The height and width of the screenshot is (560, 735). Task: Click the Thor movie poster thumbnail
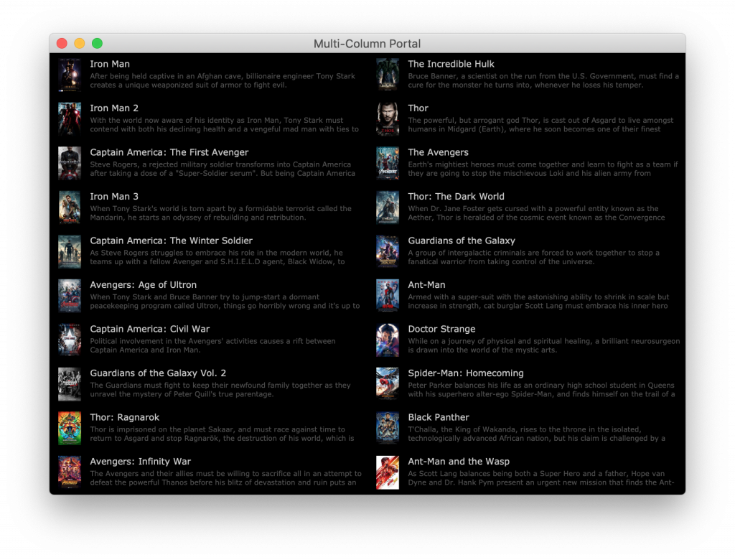coord(388,119)
